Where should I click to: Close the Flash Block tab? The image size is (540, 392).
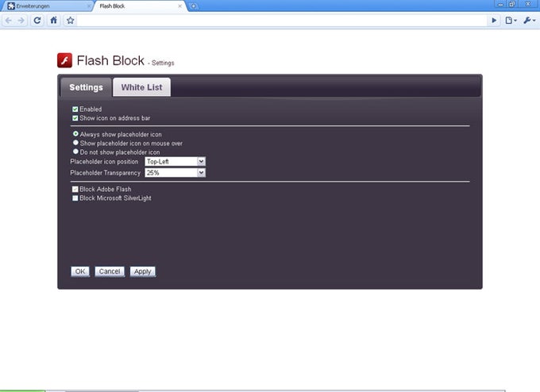coord(179,6)
